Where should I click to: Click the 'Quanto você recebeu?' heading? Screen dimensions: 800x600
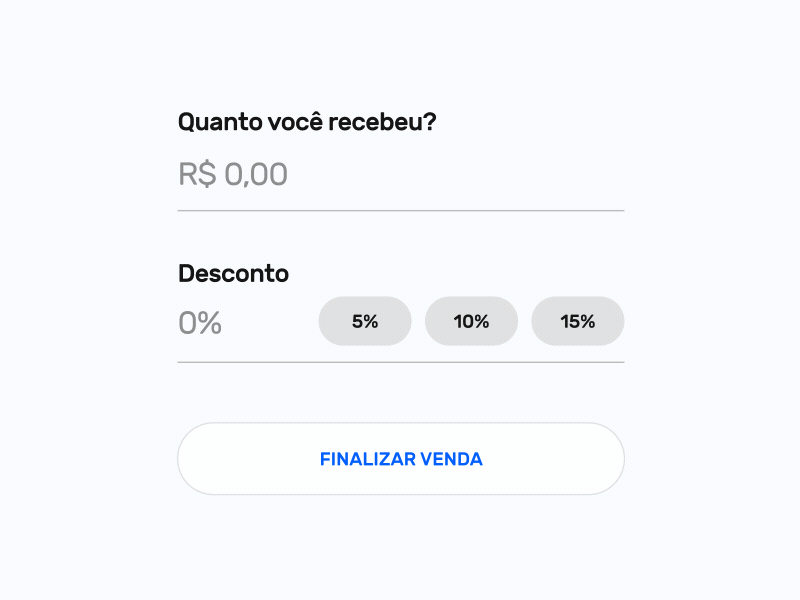(307, 122)
